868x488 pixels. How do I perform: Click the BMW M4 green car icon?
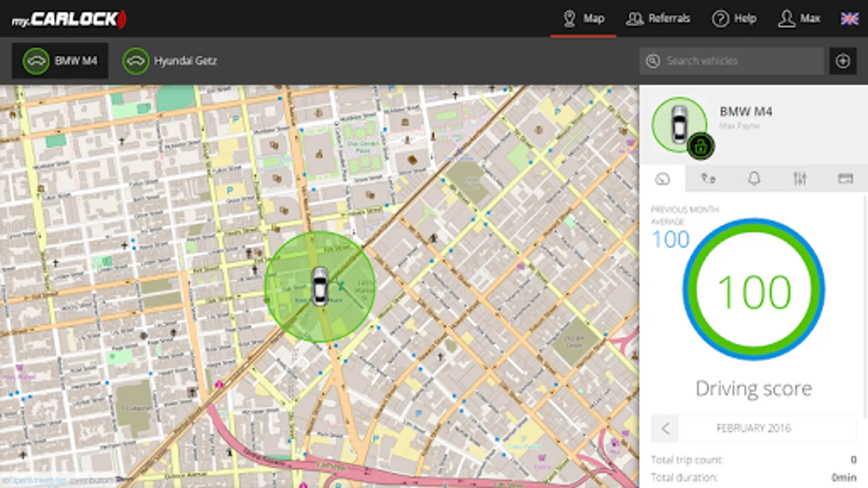(36, 61)
